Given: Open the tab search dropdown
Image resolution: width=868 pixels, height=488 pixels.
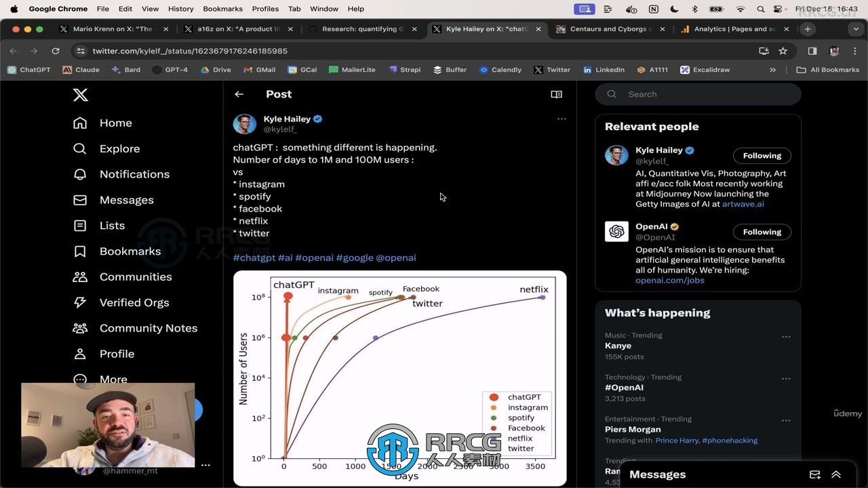Looking at the screenshot, I should click(856, 29).
